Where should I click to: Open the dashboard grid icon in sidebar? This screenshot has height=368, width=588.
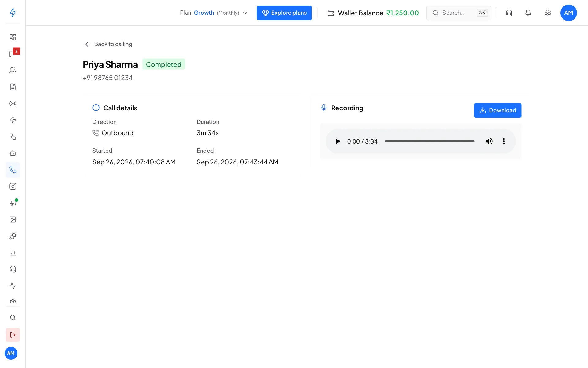tap(13, 37)
